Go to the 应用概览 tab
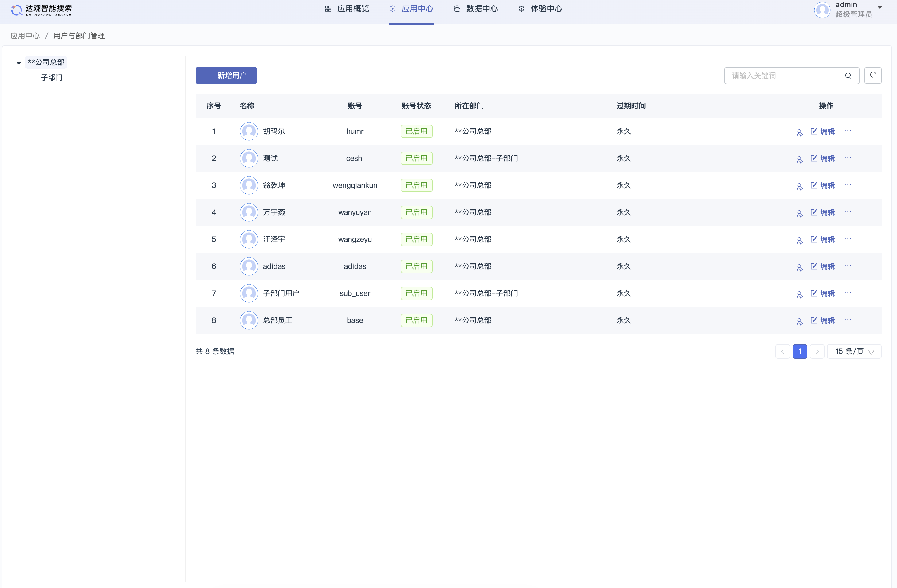Image resolution: width=897 pixels, height=588 pixels. [x=347, y=9]
